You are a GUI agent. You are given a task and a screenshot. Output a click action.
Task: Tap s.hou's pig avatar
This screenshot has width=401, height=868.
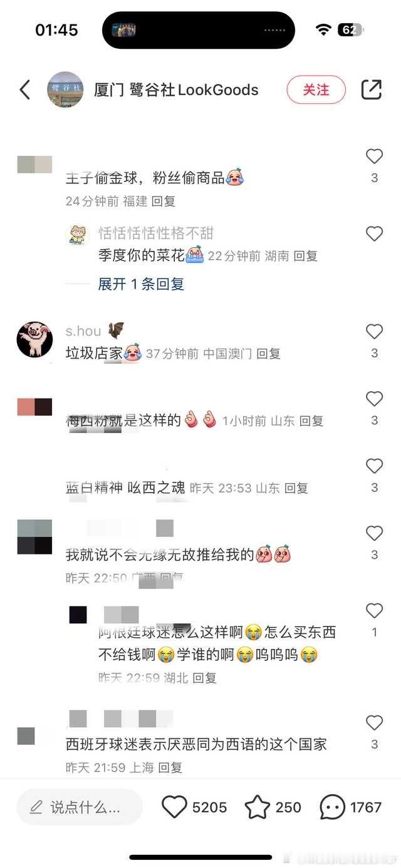[x=34, y=339]
